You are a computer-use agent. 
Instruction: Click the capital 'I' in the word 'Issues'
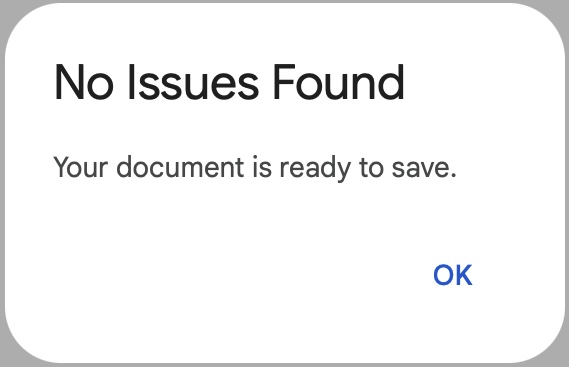[131, 82]
